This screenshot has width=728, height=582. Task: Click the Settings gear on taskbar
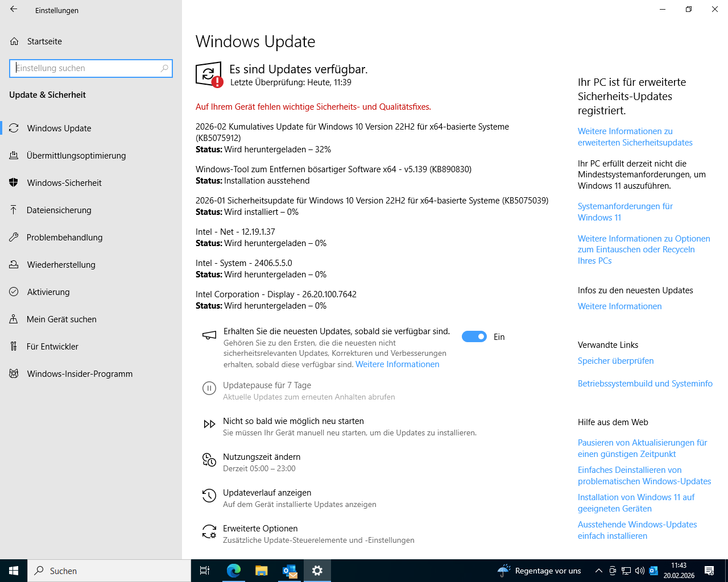[x=317, y=571]
